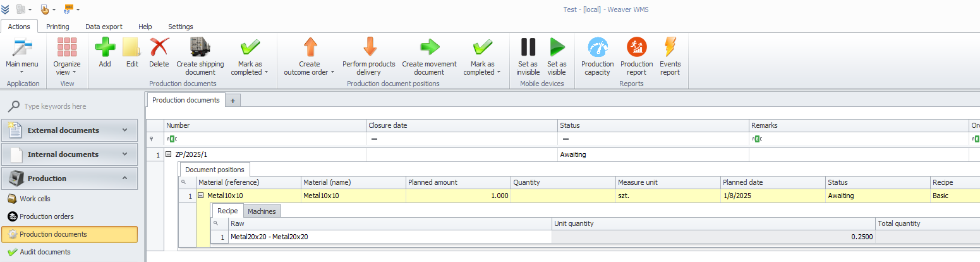Add a new tab with plus button
Image resolution: width=980 pixels, height=262 pixels.
click(x=233, y=101)
